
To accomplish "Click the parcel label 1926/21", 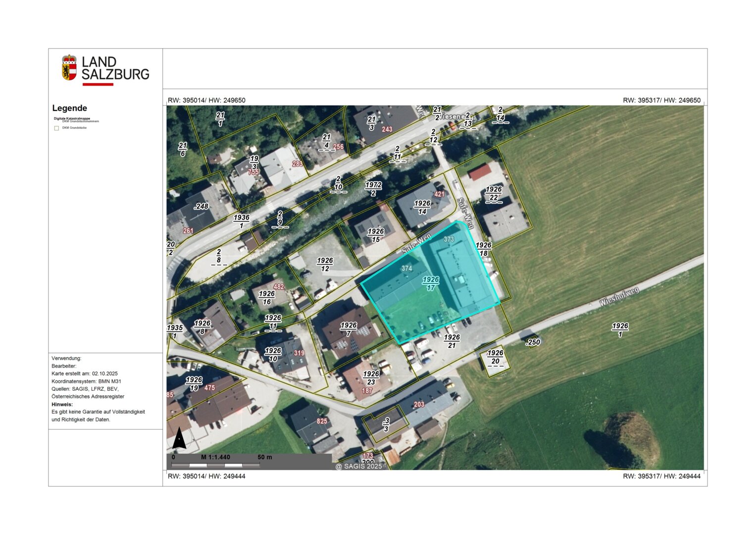I will (452, 341).
